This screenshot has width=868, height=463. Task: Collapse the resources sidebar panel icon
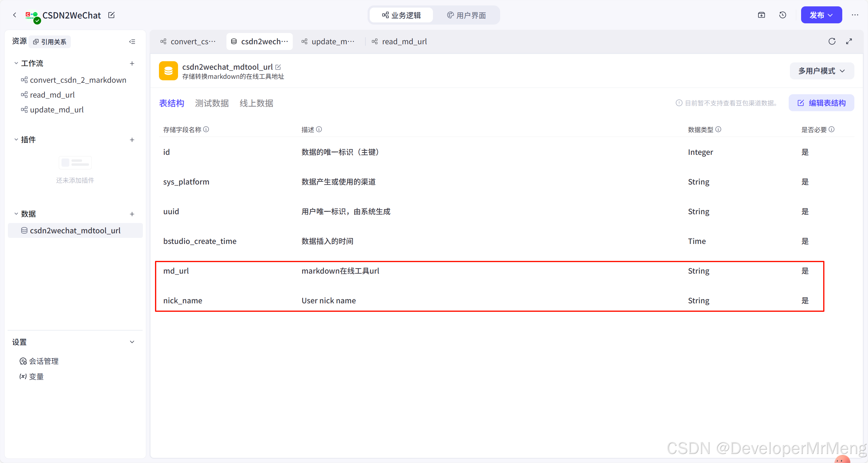(132, 42)
